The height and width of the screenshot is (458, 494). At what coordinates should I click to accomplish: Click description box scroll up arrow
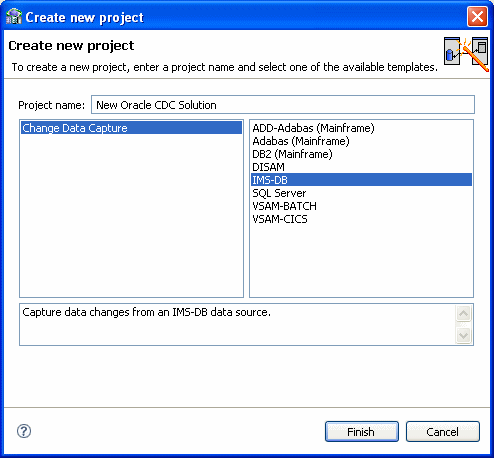(463, 313)
